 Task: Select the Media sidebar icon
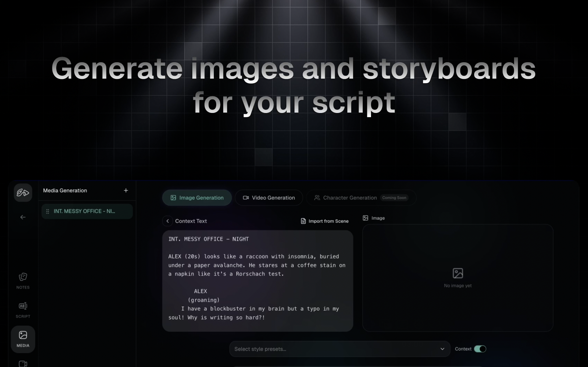pyautogui.click(x=23, y=339)
